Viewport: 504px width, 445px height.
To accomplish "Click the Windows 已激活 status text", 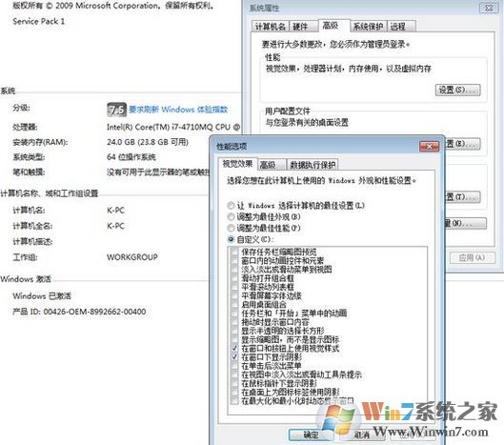I will pos(42,295).
